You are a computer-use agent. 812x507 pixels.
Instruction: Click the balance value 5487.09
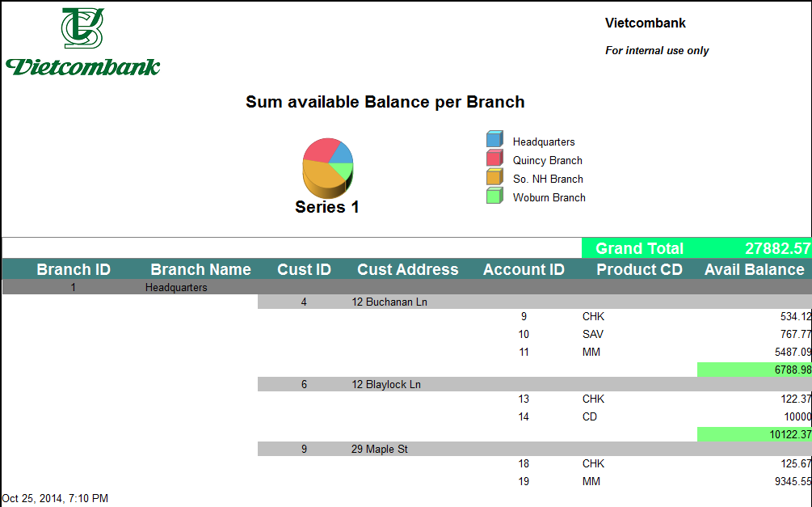tap(793, 352)
